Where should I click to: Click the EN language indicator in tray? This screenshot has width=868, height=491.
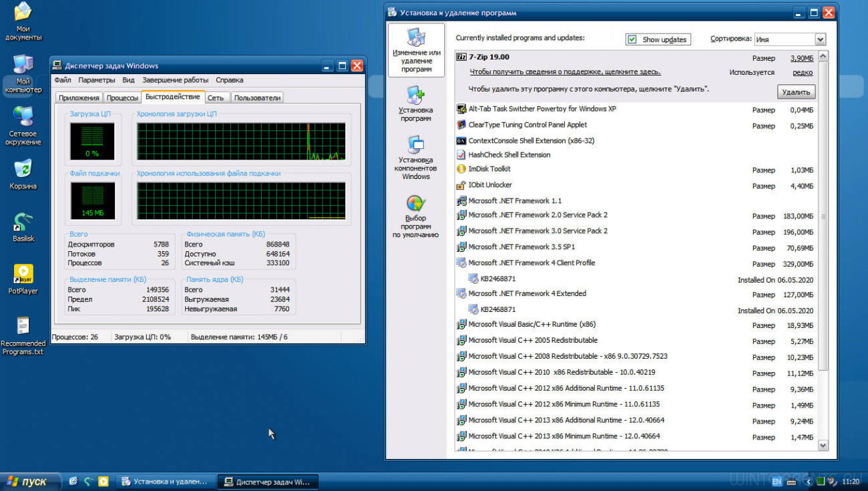click(x=777, y=481)
